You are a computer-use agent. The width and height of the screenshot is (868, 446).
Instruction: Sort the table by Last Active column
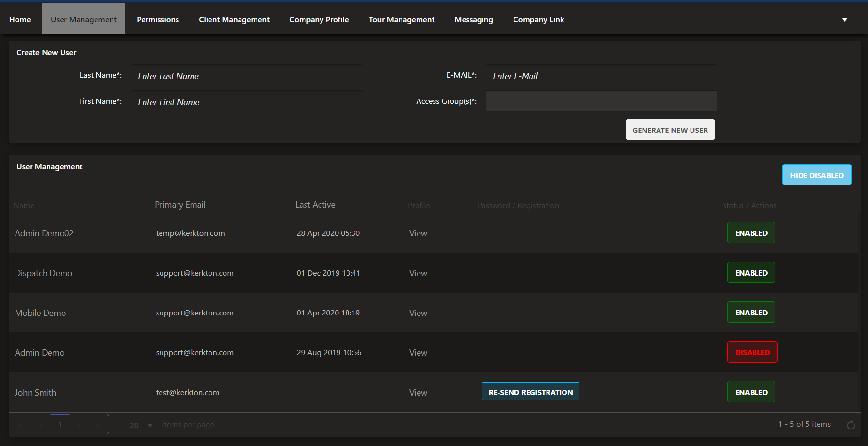(x=315, y=205)
